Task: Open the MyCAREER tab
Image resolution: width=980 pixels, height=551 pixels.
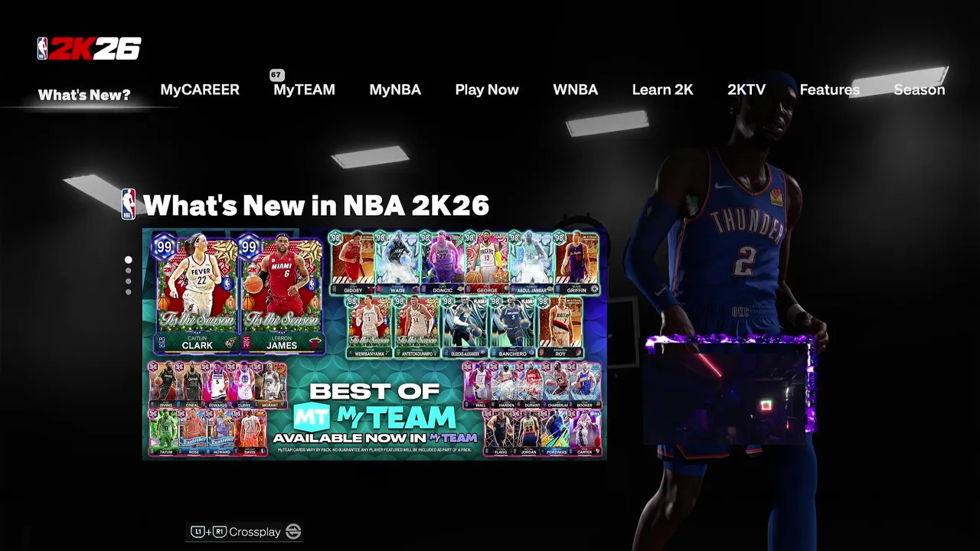Action: [200, 90]
